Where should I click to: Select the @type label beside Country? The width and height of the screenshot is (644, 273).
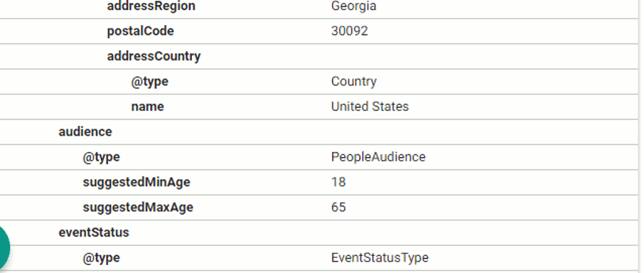150,81
